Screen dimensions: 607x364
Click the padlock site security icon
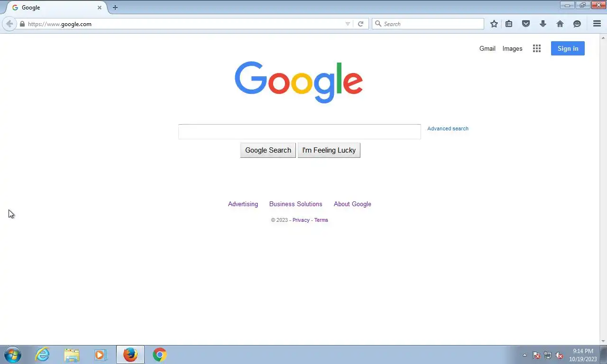click(x=22, y=24)
